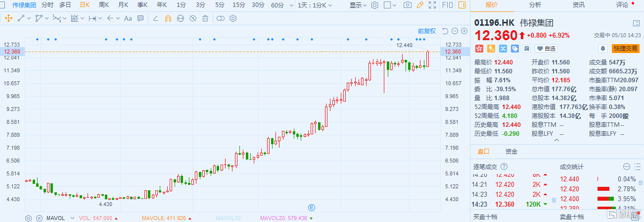Open the 显示 display dropdown
644x222 pixels.
click(358, 5)
